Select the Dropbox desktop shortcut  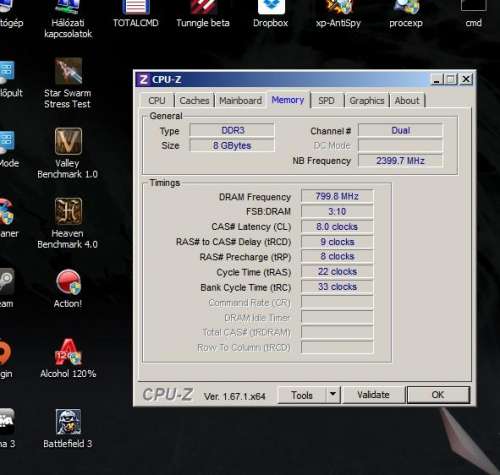tap(271, 14)
